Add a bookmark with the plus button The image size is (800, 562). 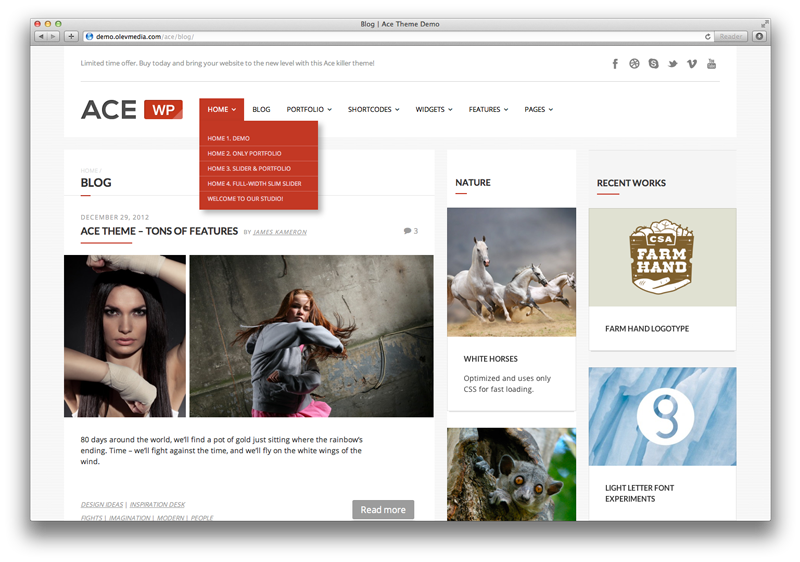tap(71, 37)
